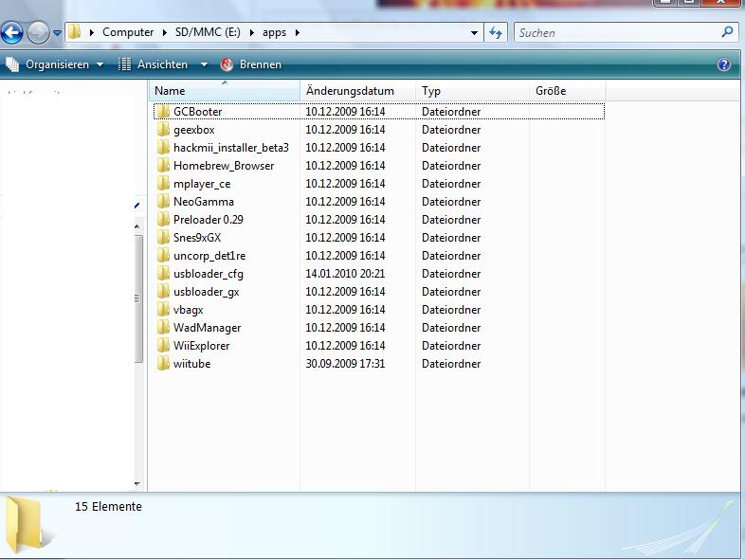Click the vbagx folder name
The image size is (745, 560).
[189, 310]
